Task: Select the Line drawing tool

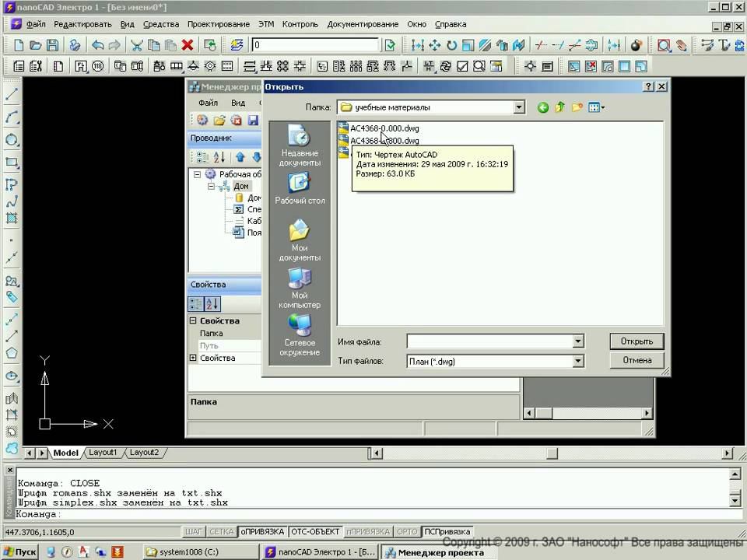Action: (12, 94)
